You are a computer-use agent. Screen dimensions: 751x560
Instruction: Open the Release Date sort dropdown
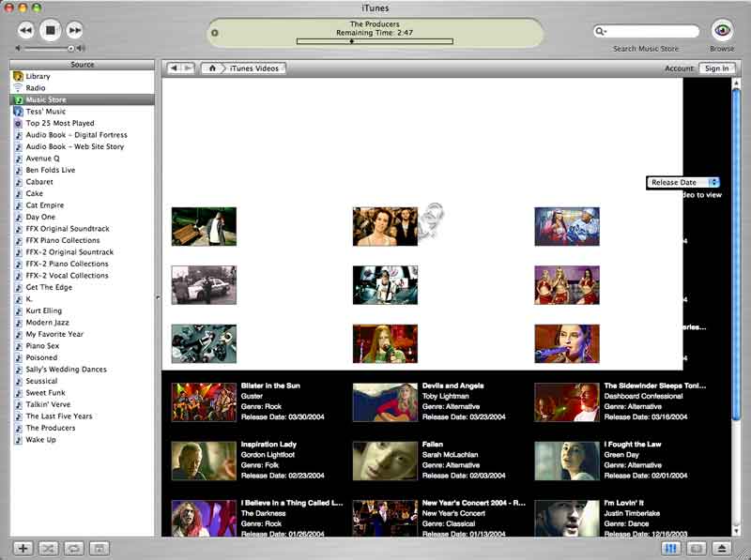point(683,182)
